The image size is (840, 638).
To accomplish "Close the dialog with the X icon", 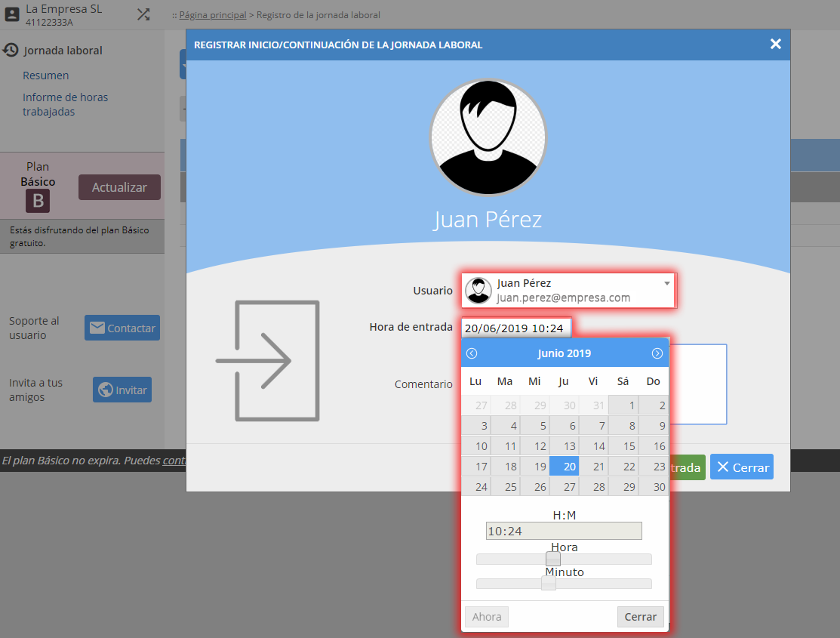I will pos(775,44).
